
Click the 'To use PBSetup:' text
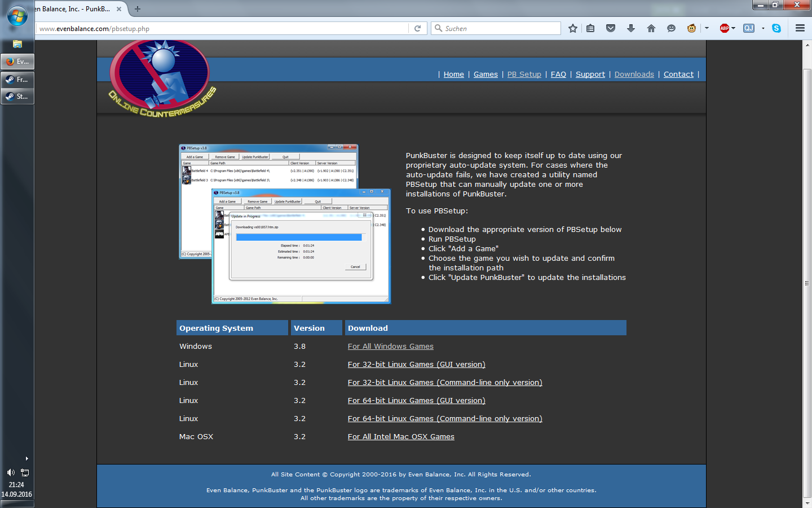(x=437, y=211)
